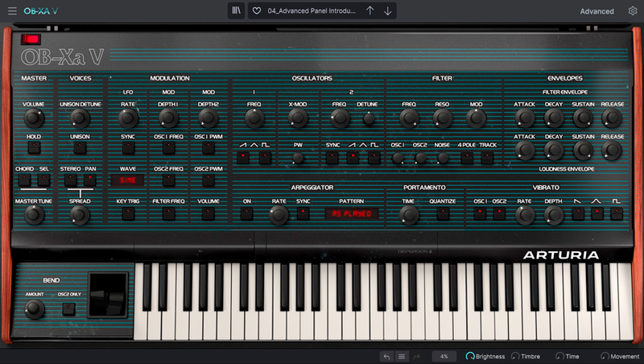This screenshot has height=364, width=644.
Task: Adjust the UNISON DETUNE knob
Action: 80,118
